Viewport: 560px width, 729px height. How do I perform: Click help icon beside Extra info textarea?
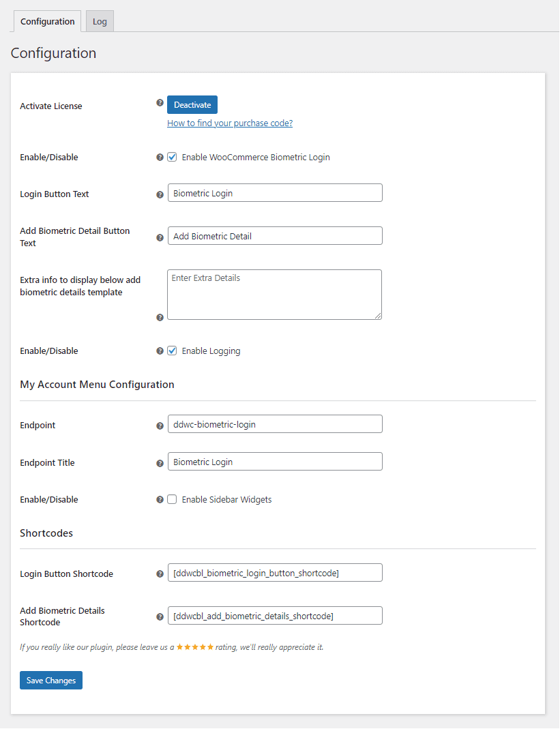(160, 318)
